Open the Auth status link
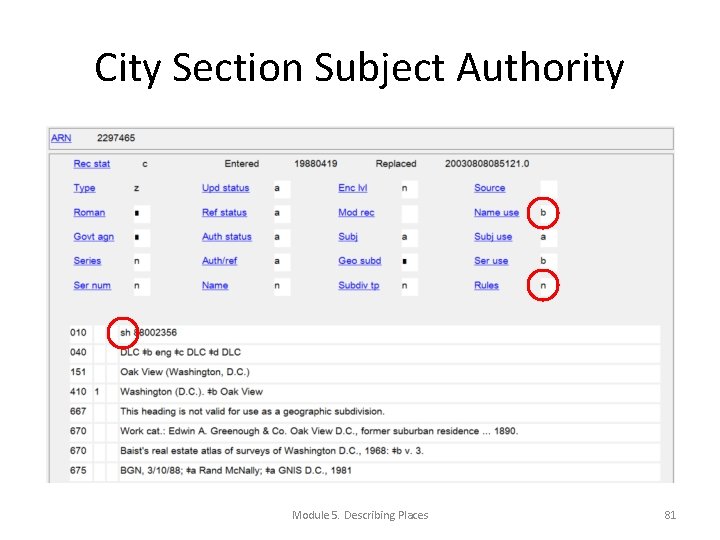This screenshot has width=720, height=540. [x=227, y=237]
